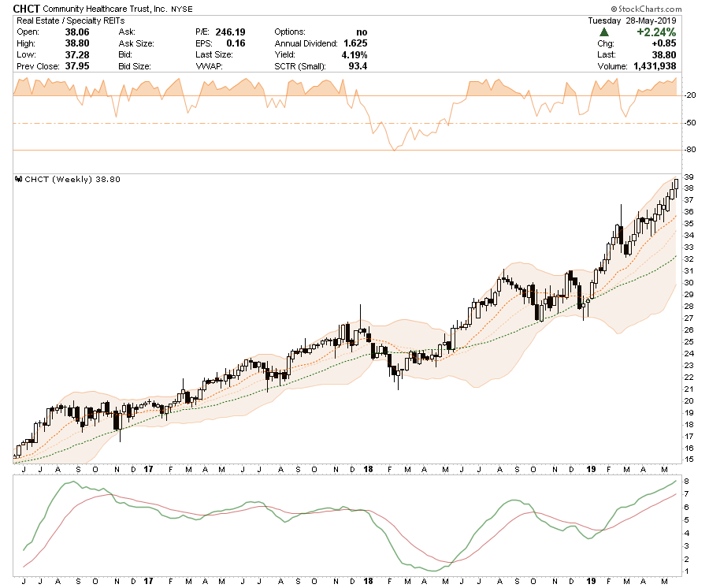Image resolution: width=709 pixels, height=588 pixels.
Task: Click the VWAP label
Action: (209, 66)
